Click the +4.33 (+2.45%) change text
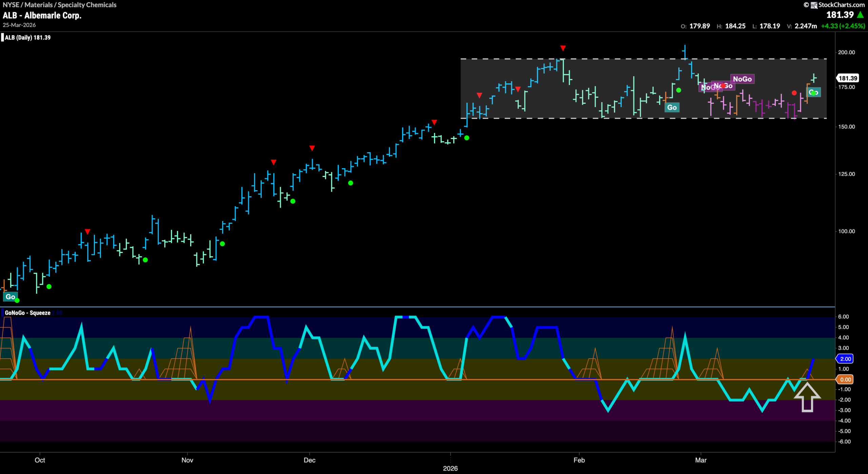 [843, 26]
